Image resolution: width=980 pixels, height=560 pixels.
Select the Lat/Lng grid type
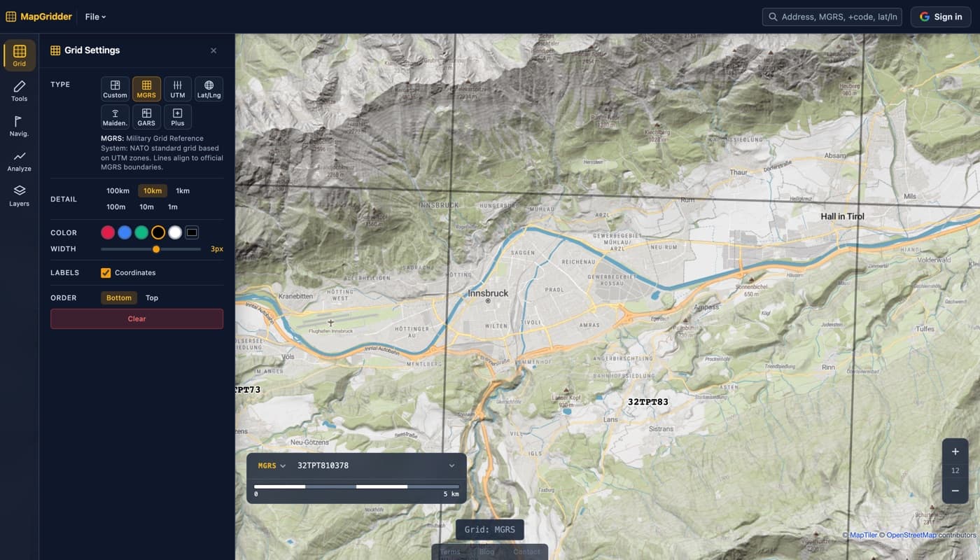click(x=209, y=89)
